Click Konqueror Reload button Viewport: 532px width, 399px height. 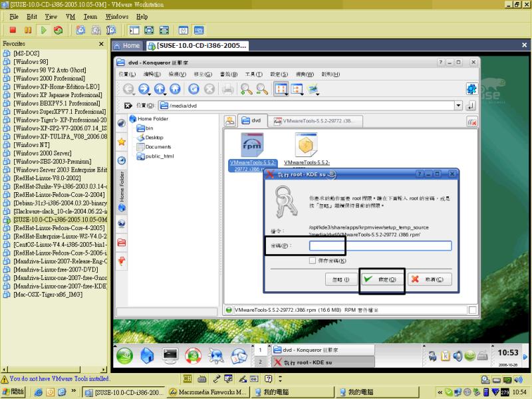coord(194,89)
